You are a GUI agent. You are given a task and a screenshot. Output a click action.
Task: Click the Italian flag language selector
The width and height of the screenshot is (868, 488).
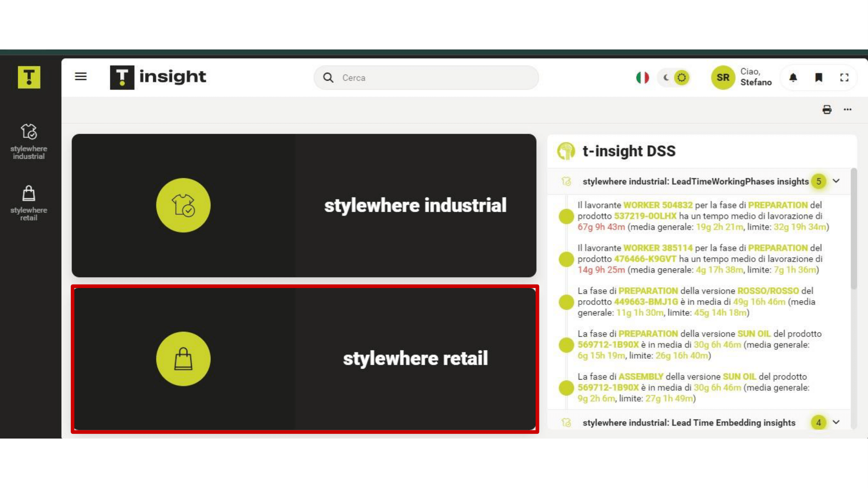coord(642,78)
